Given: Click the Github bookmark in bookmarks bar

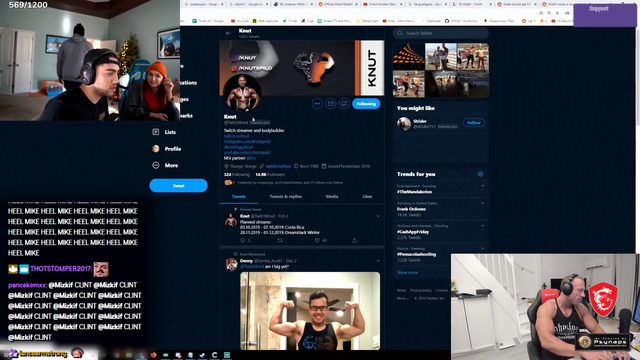Looking at the screenshot, I should 462,20.
